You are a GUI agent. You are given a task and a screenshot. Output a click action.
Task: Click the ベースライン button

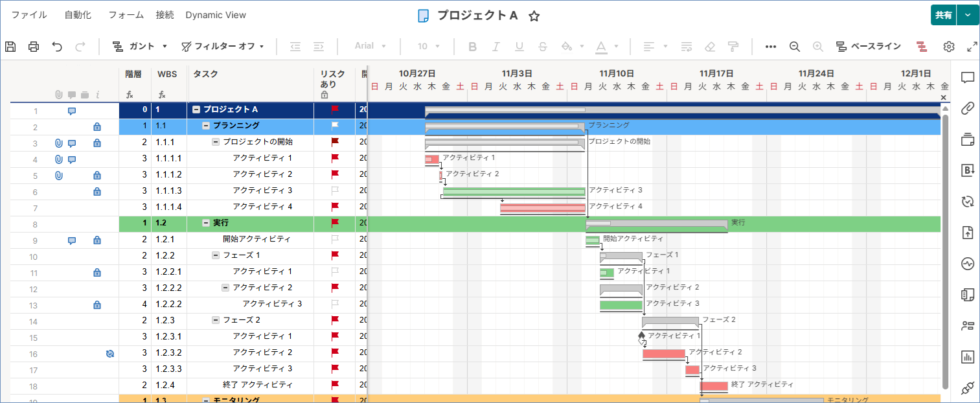868,46
